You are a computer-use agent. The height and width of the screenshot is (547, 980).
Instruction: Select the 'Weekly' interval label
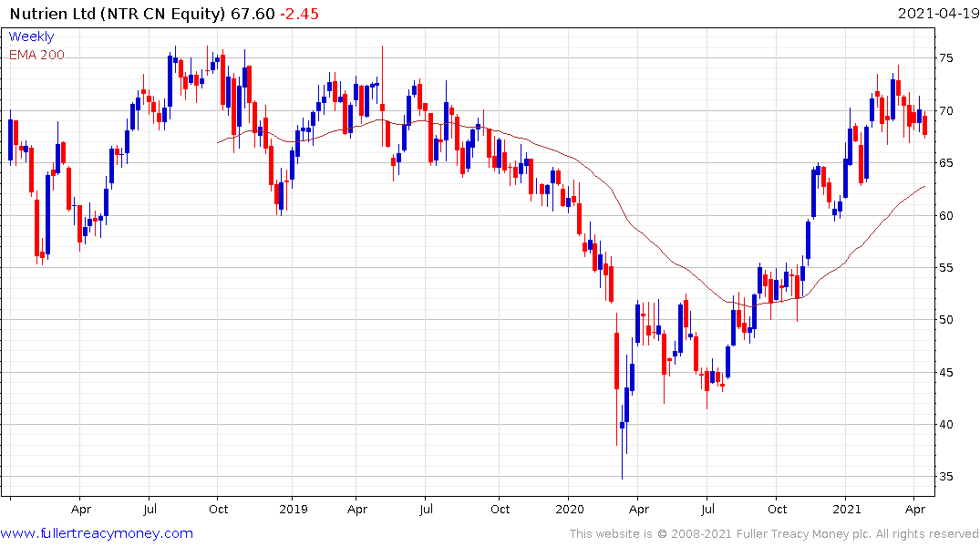pos(31,36)
